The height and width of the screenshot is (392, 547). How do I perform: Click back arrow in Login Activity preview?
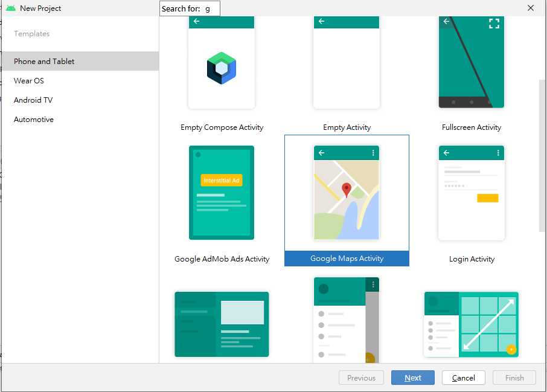coord(447,153)
